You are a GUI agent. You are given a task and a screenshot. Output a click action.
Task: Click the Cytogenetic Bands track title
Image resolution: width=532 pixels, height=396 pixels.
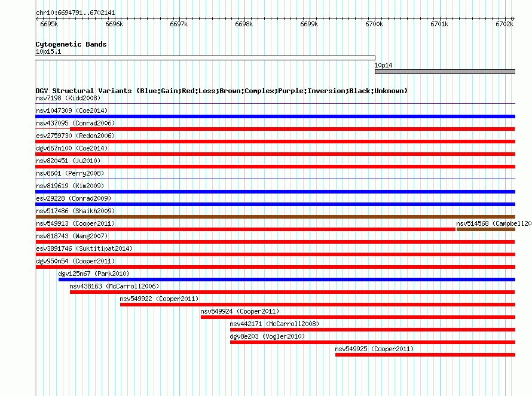point(71,44)
